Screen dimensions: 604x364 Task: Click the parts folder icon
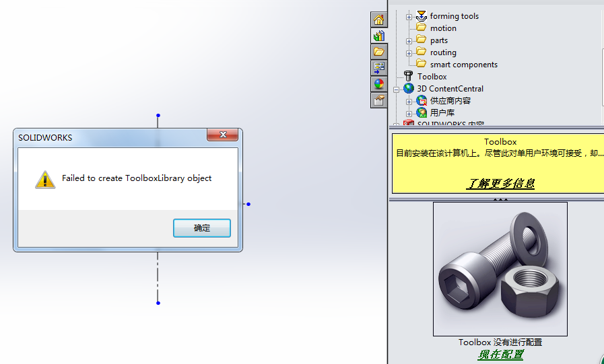pyautogui.click(x=422, y=40)
